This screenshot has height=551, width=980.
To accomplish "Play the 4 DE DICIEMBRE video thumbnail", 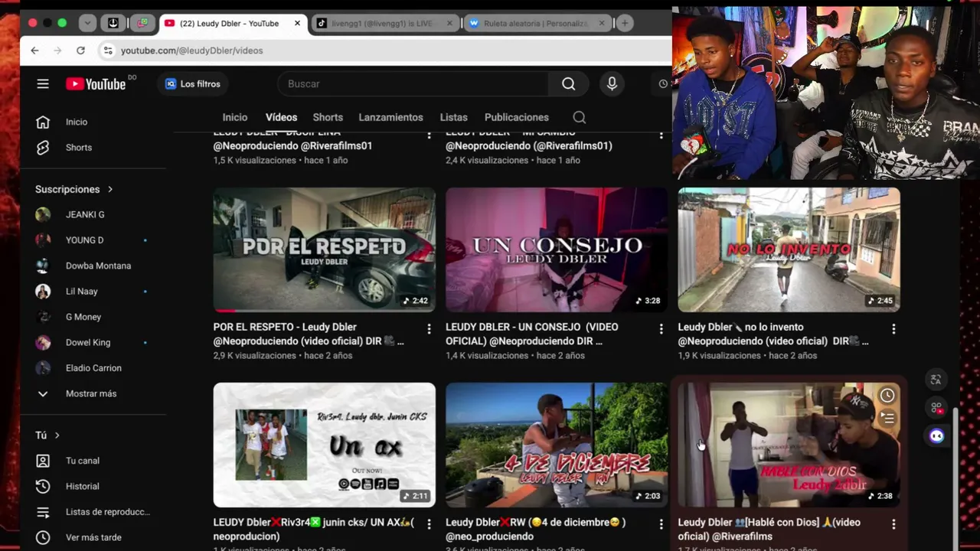I will point(557,445).
